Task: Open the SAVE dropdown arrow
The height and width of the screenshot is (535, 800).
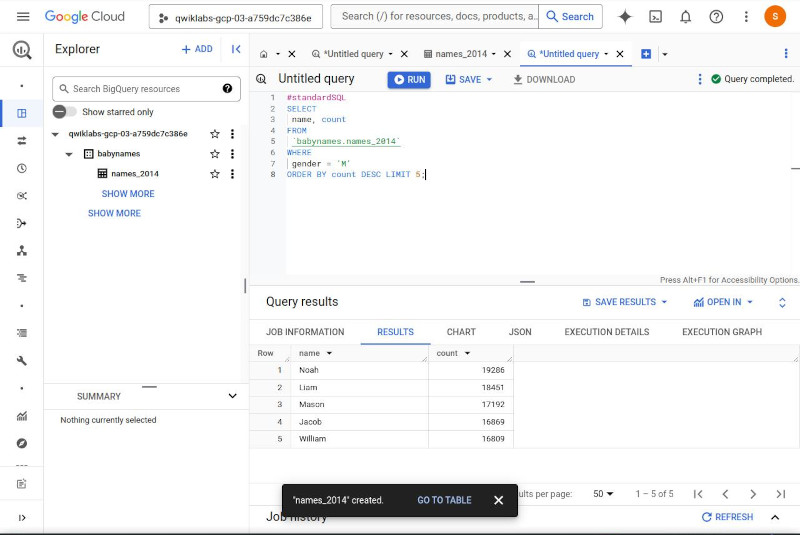Action: coord(489,80)
